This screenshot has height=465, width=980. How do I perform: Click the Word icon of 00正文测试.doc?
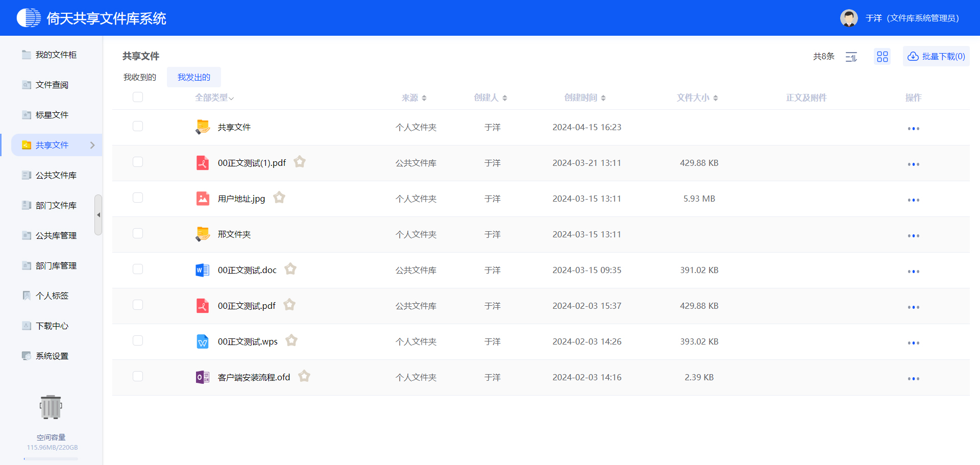coord(203,270)
